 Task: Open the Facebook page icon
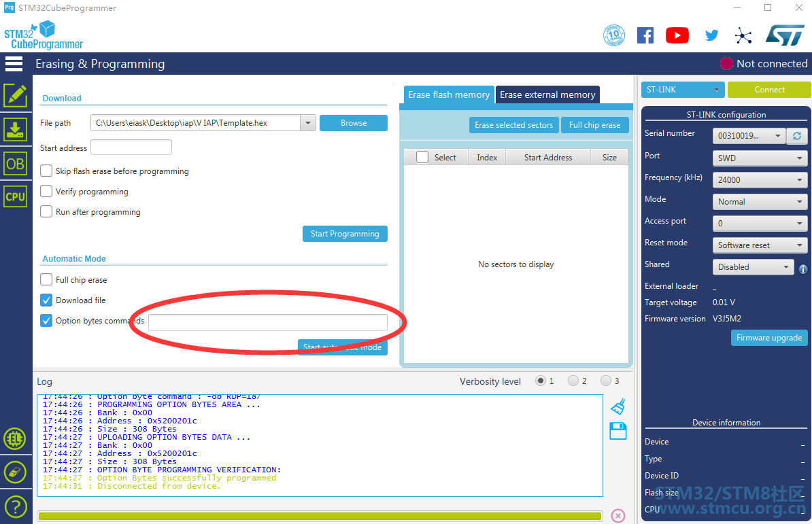645,35
